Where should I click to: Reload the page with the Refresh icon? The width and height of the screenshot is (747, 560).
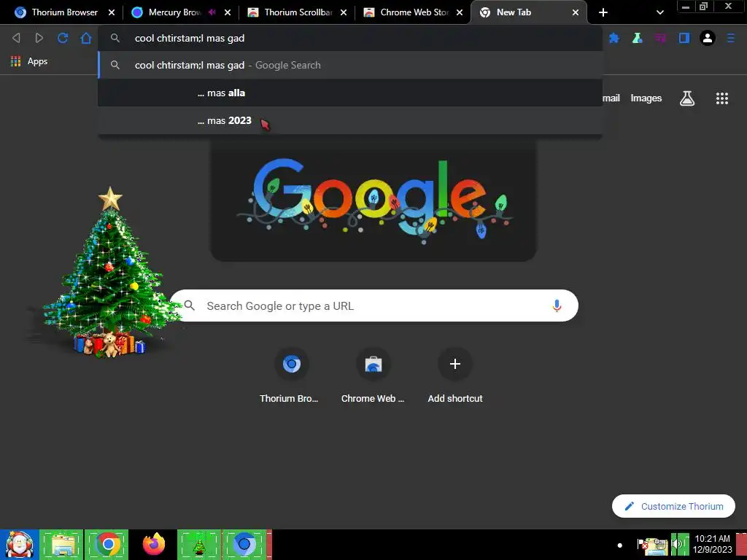point(63,38)
